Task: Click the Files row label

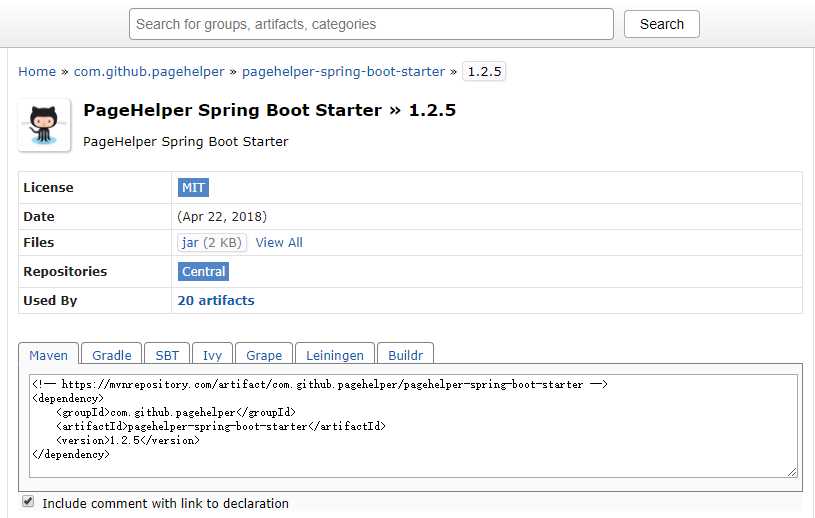Action: [x=38, y=243]
